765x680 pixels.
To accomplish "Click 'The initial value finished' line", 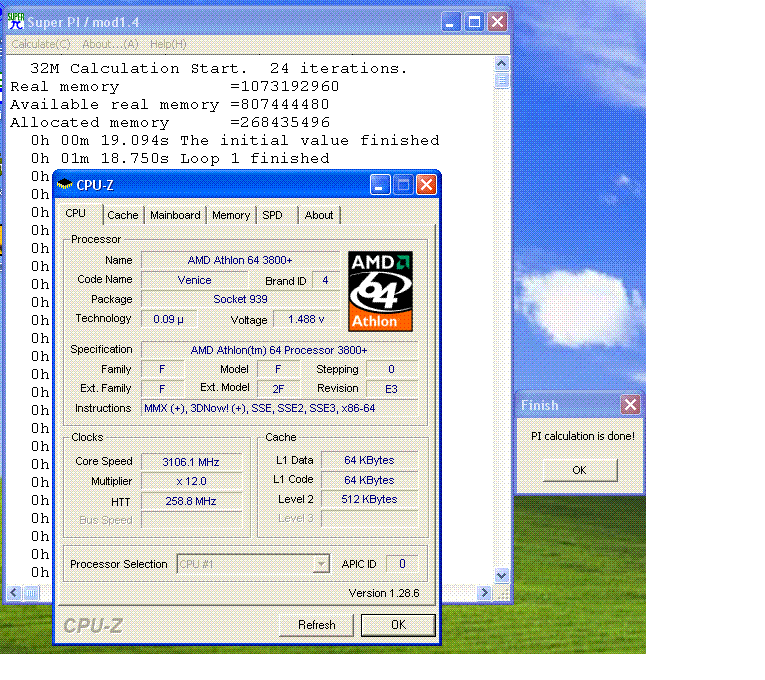I will click(235, 140).
